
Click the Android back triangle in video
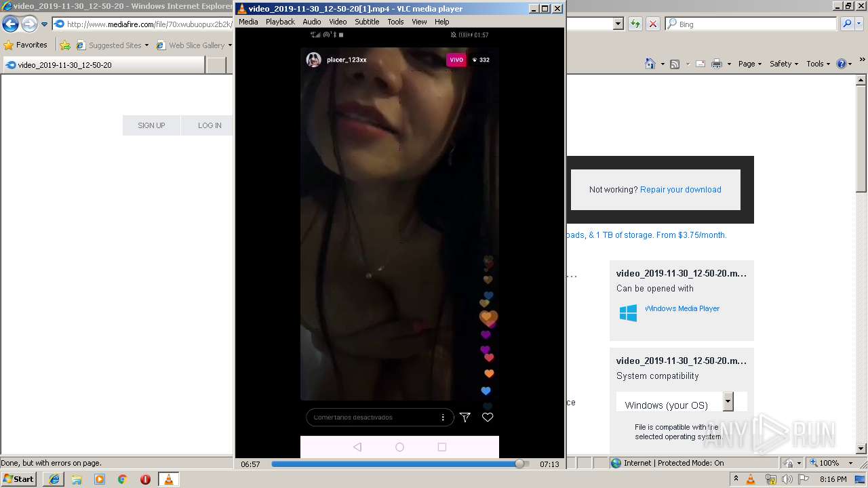[357, 447]
